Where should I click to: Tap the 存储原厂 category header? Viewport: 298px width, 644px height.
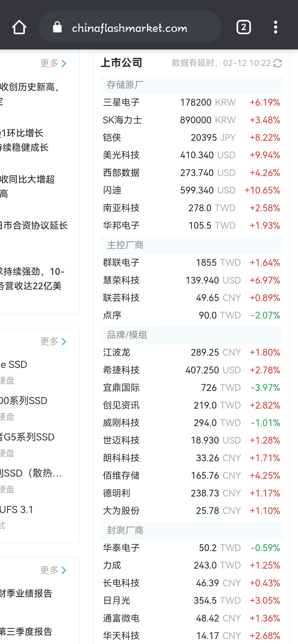(191, 85)
